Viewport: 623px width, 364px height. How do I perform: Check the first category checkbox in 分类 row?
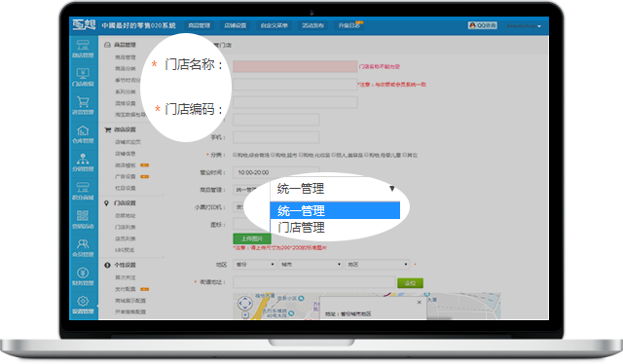tap(235, 155)
